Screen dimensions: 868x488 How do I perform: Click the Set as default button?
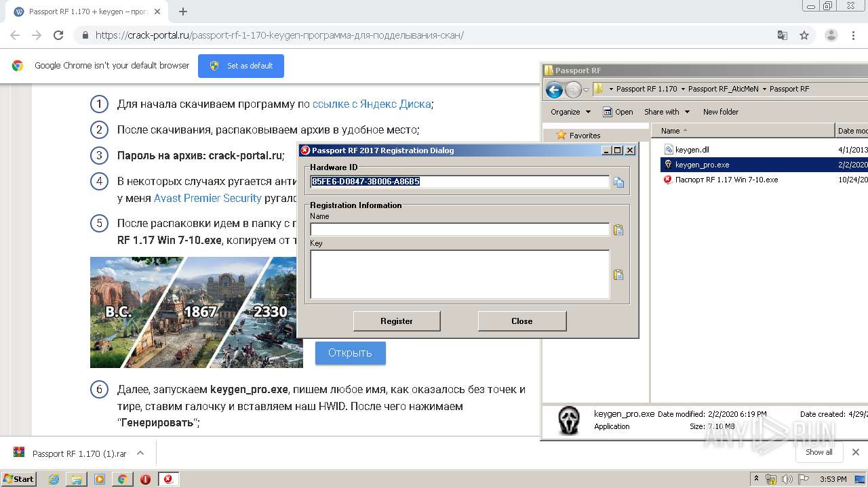point(241,66)
